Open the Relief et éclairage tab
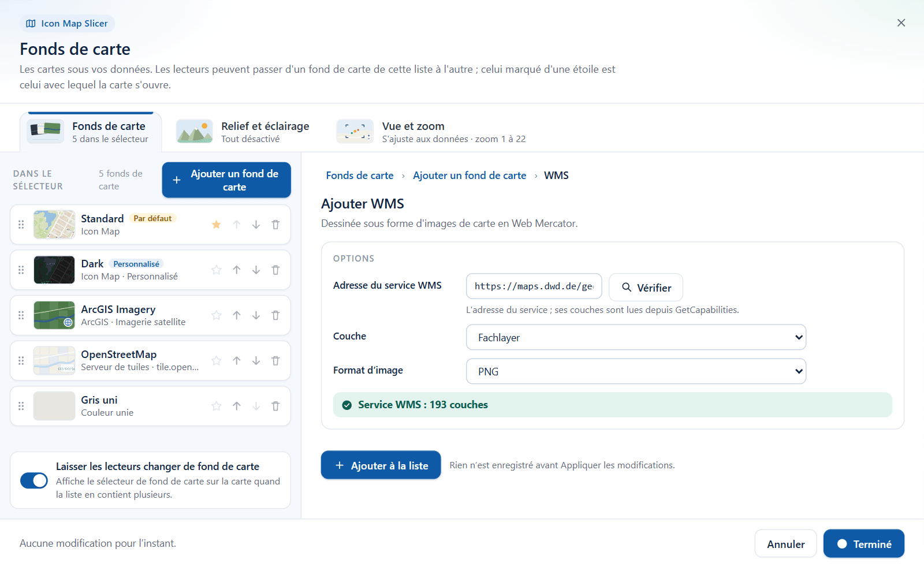 click(243, 132)
